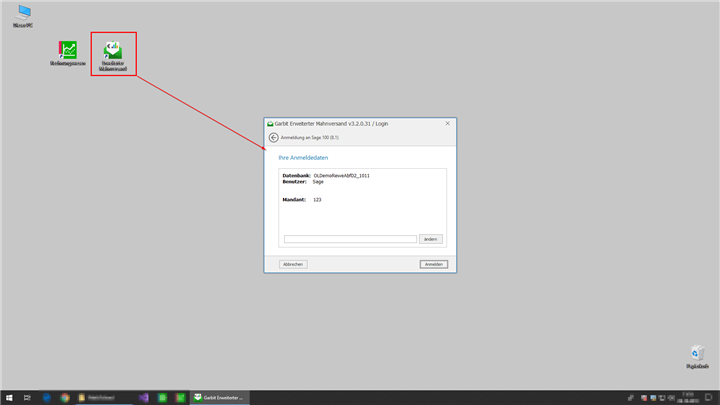Open the File Explorer taskbar item
This screenshot has height=405, width=720.
point(103,398)
